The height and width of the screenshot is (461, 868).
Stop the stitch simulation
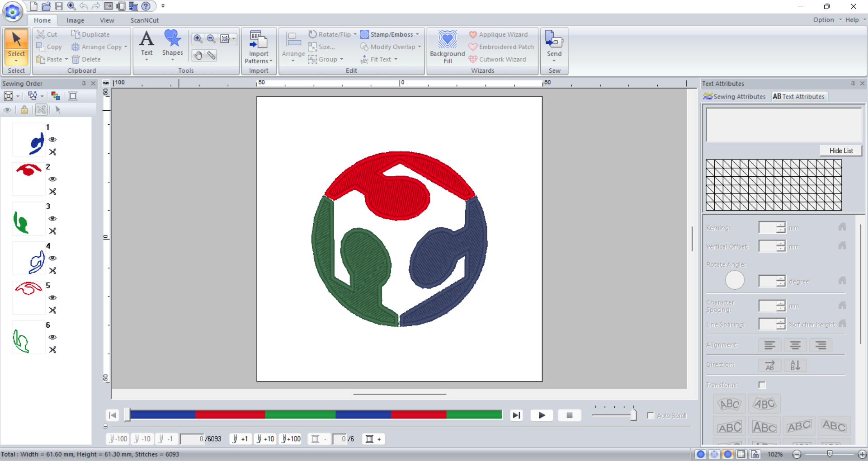pyautogui.click(x=569, y=415)
